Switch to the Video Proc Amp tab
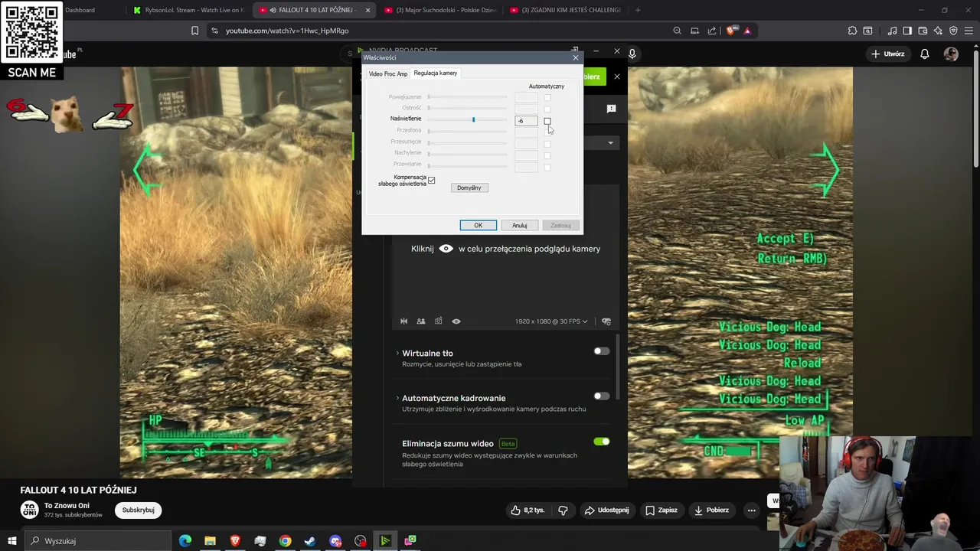This screenshot has height=551, width=980. [x=388, y=73]
